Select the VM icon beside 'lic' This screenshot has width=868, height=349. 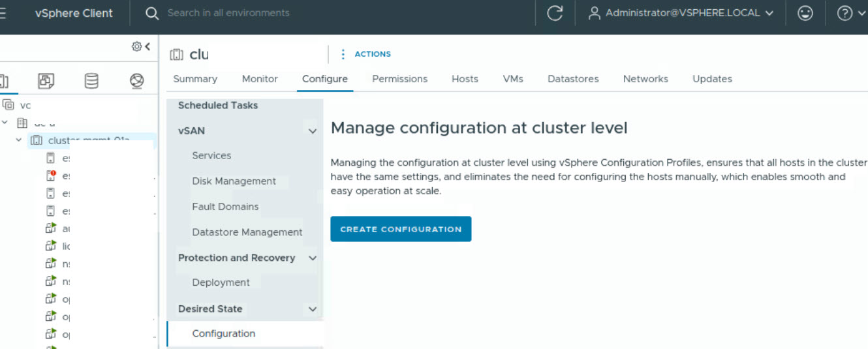50,246
